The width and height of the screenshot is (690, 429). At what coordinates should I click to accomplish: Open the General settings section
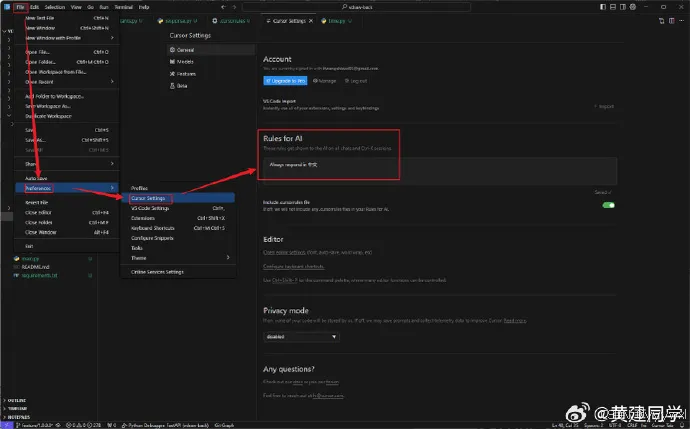click(183, 49)
